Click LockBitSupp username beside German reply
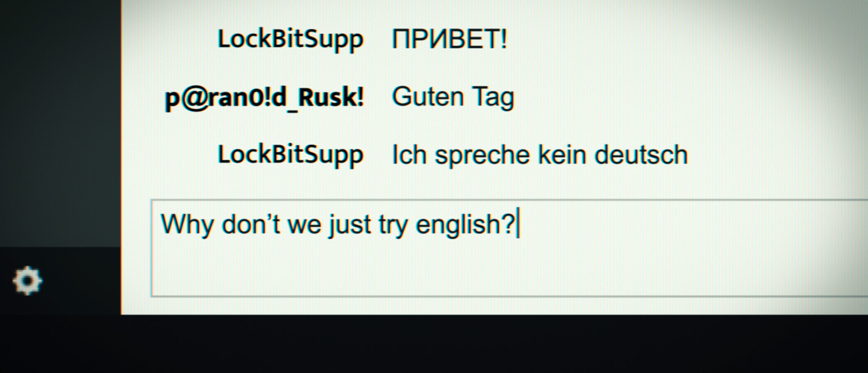Screen dimensions: 868x373 pos(290,155)
